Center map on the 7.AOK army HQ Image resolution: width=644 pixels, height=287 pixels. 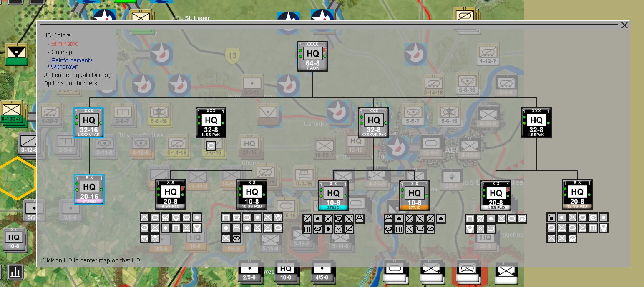(313, 56)
